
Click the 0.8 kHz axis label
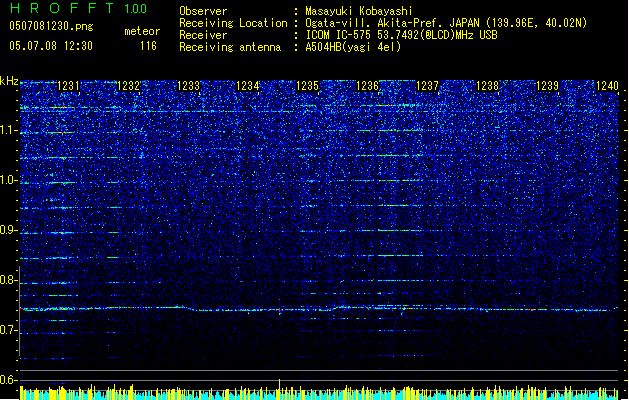click(8, 280)
